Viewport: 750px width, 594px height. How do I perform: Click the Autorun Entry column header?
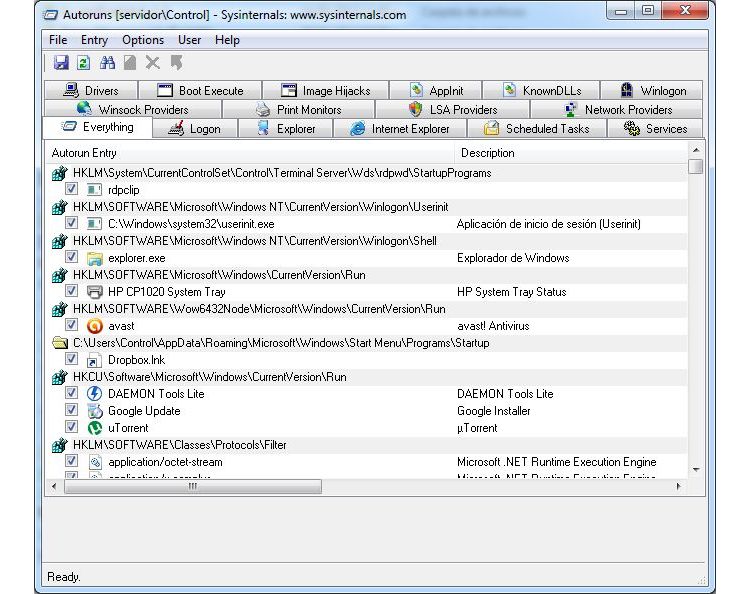250,153
